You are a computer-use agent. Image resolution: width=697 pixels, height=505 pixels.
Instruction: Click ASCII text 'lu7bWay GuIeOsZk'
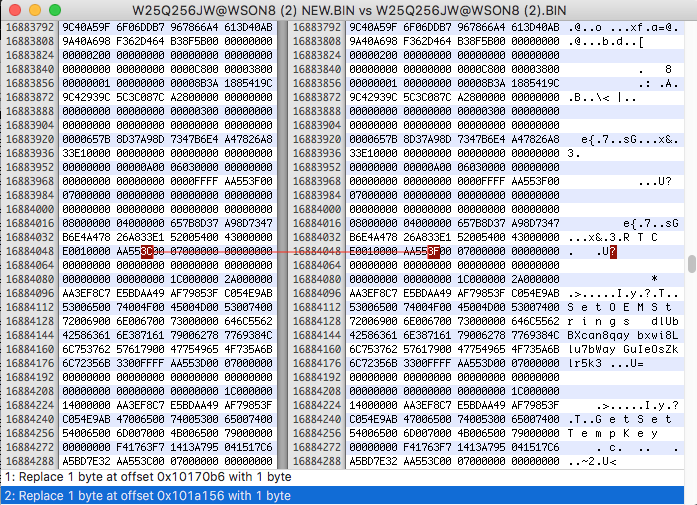[623, 349]
